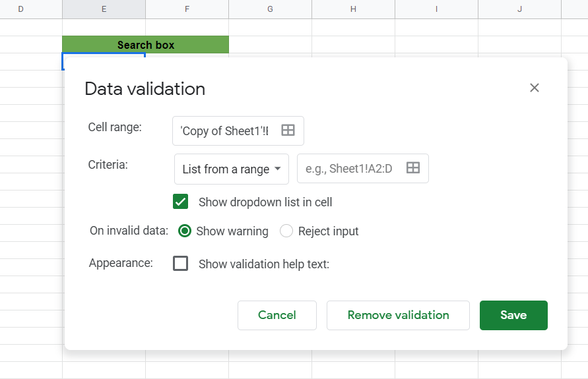Screen dimensions: 588x379
Task: Open range selector for Criteria range field
Action: click(413, 168)
